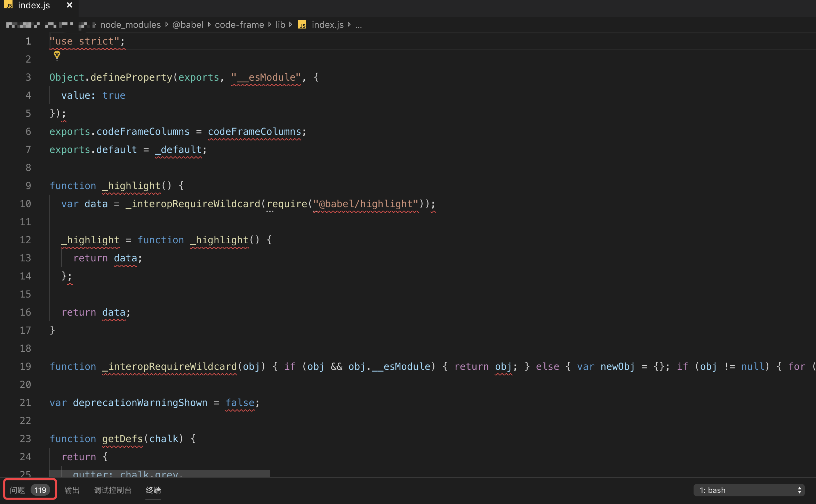Switch to the 终端 (Terminal) panel
Screen dimensions: 816x504
pos(153,490)
